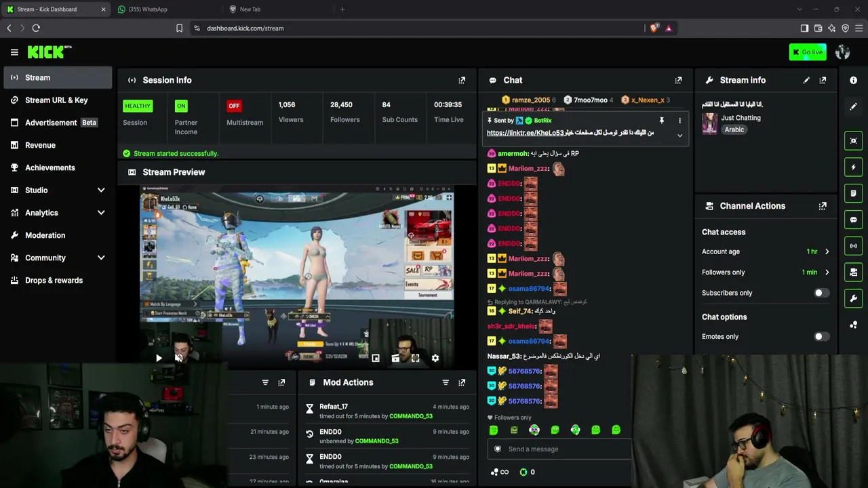Click the channel actions icon in the right sidebar
Viewport: 868px width, 488px height.
pyautogui.click(x=853, y=272)
